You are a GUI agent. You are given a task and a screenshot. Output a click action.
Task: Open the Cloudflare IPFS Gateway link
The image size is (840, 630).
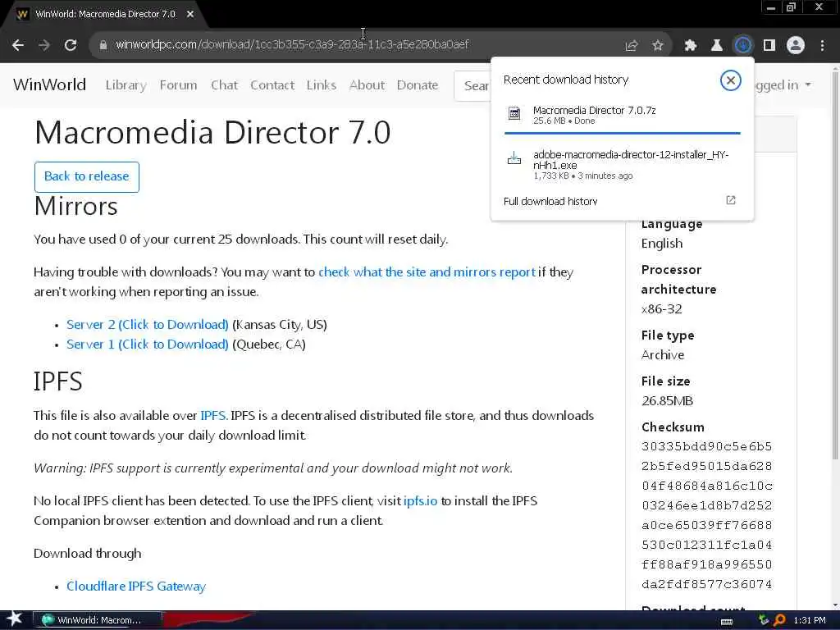pyautogui.click(x=136, y=587)
